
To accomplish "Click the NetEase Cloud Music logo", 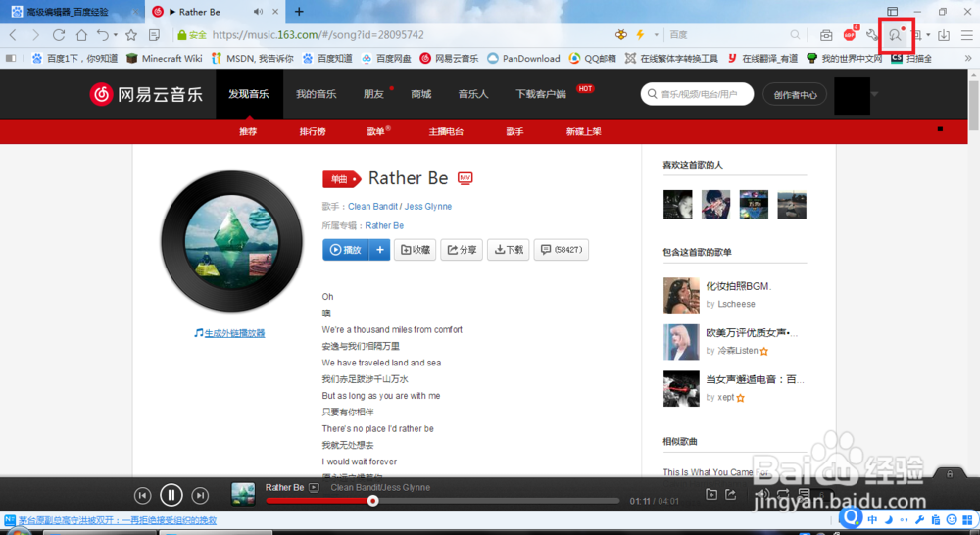I will (x=146, y=94).
